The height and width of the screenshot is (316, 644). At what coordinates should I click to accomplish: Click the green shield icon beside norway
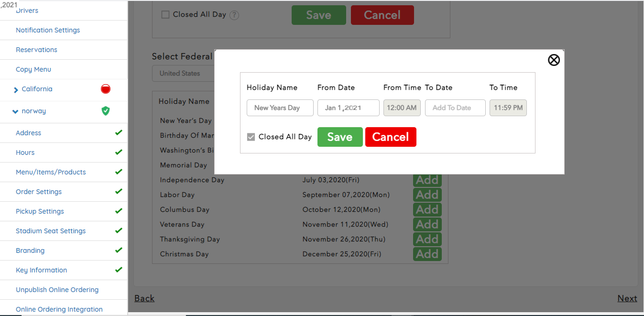[106, 111]
